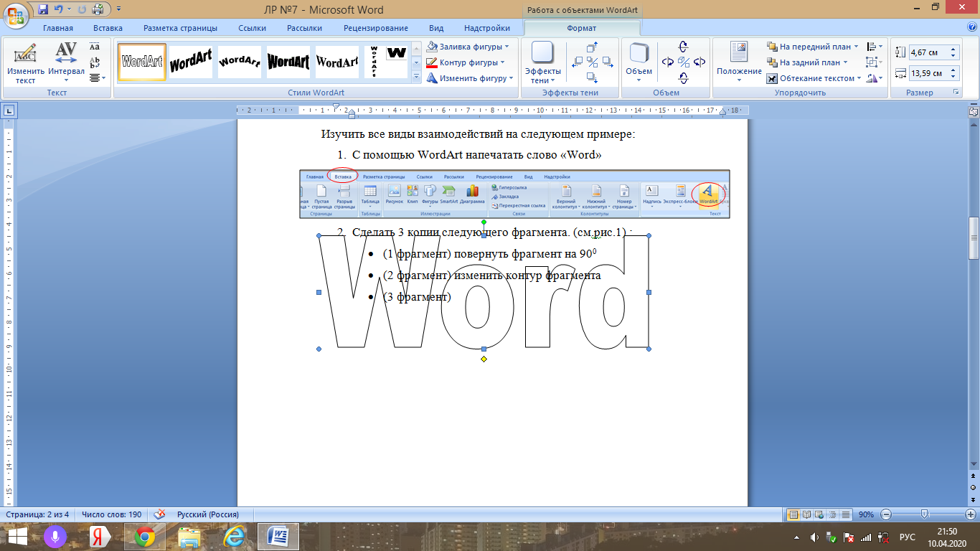Open Word help question mark icon
The height and width of the screenshot is (551, 980).
(x=971, y=27)
